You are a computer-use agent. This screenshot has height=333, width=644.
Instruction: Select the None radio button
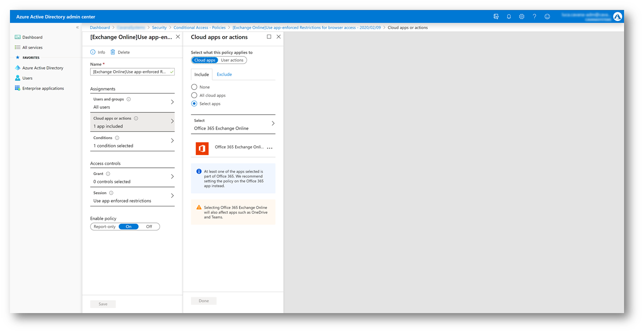(x=194, y=87)
